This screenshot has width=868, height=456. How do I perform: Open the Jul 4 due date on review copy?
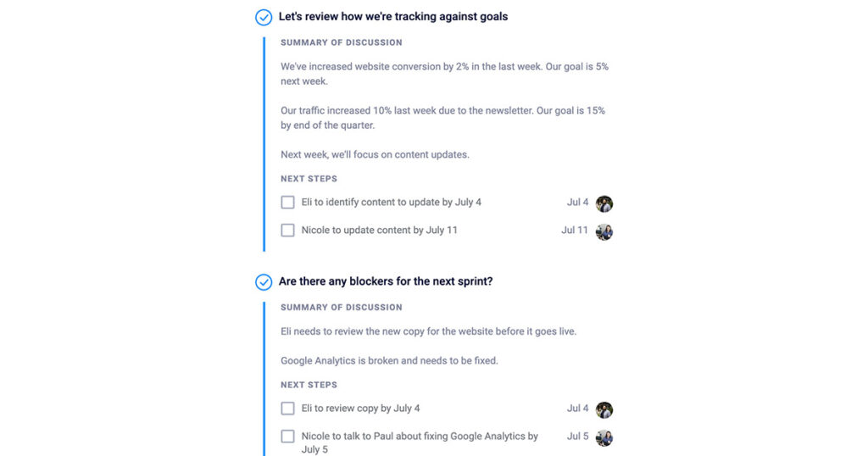coord(577,409)
